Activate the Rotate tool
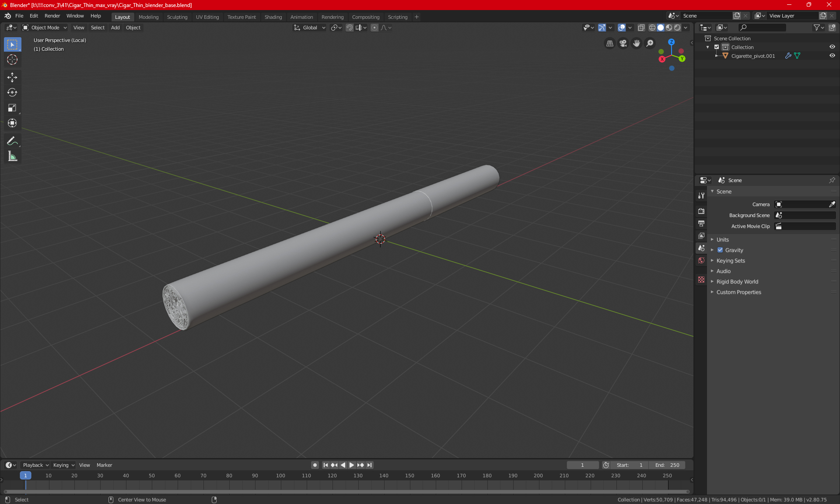The width and height of the screenshot is (840, 504). 12,92
